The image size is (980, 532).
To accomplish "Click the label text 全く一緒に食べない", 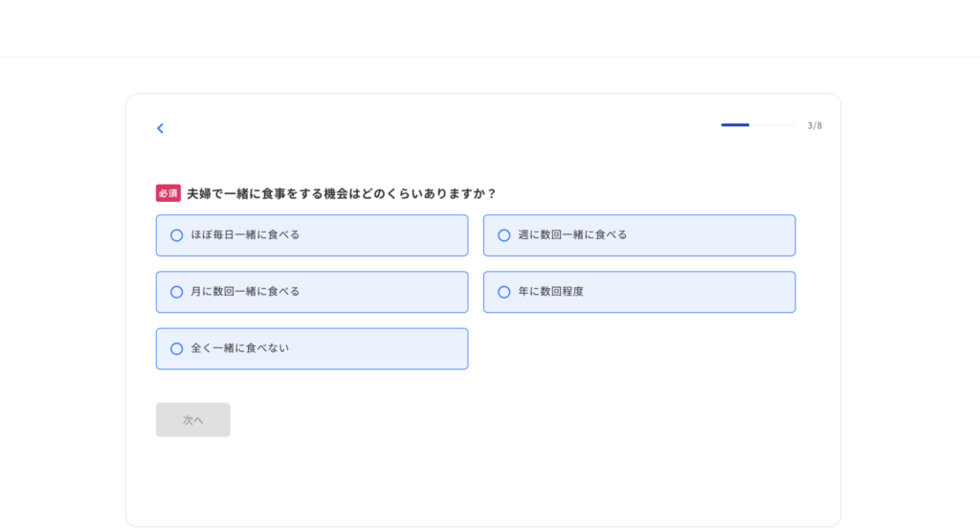I will click(x=240, y=349).
